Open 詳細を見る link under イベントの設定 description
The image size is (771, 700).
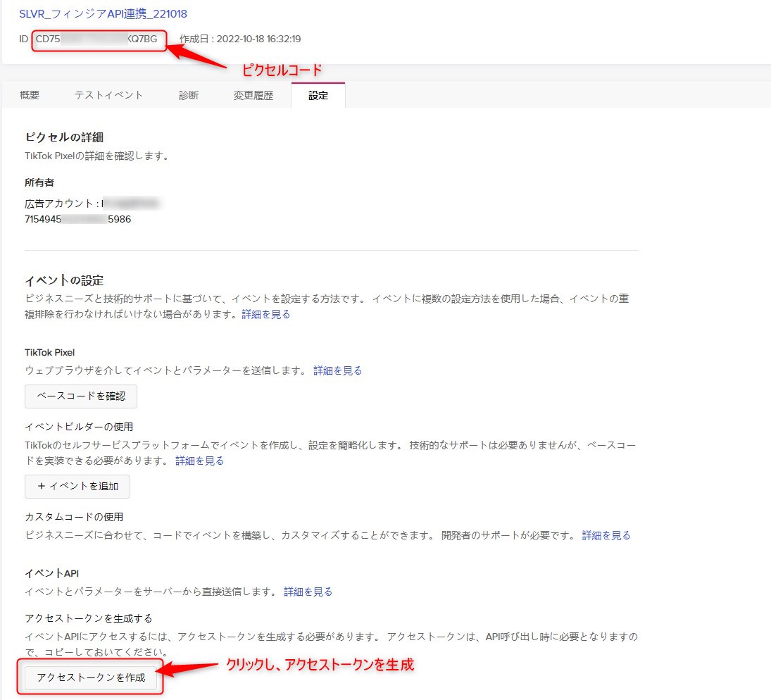point(265,314)
